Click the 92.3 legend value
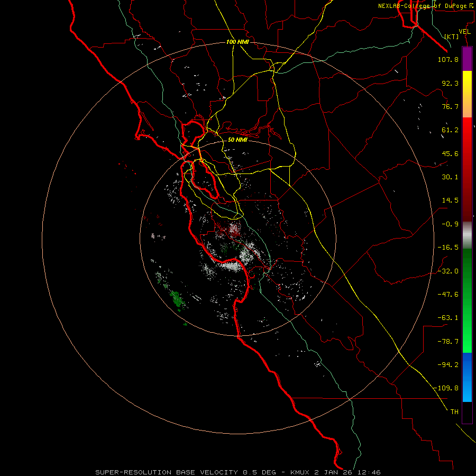Screen dimensions: 476x476 click(450, 83)
